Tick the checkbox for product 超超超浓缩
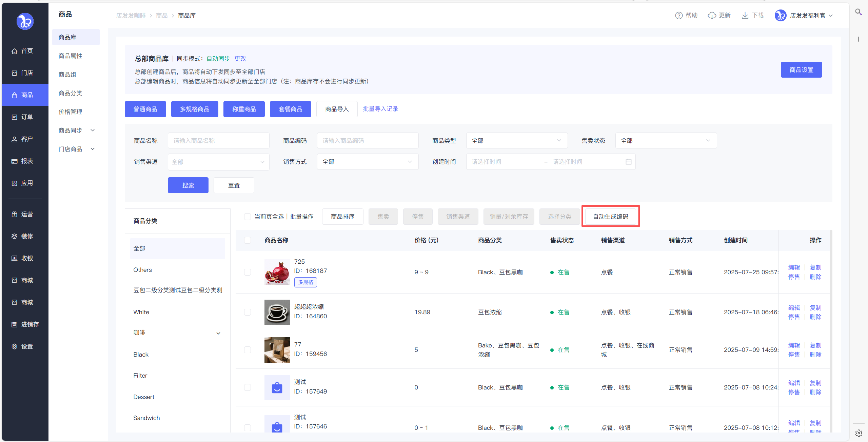 (x=248, y=312)
